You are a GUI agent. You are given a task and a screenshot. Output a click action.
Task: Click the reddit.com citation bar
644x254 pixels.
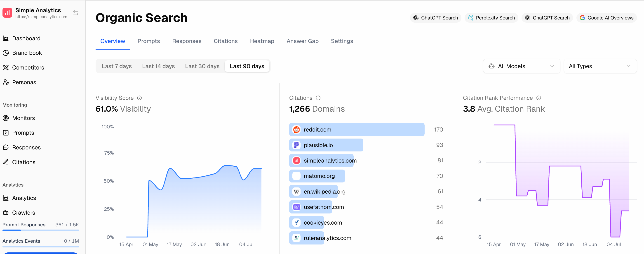click(357, 129)
